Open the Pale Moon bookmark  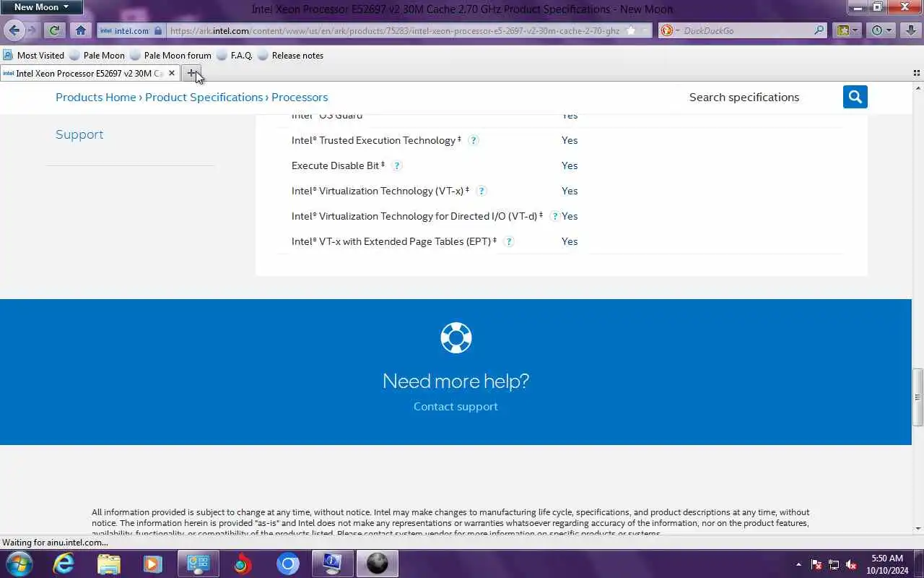tap(97, 55)
